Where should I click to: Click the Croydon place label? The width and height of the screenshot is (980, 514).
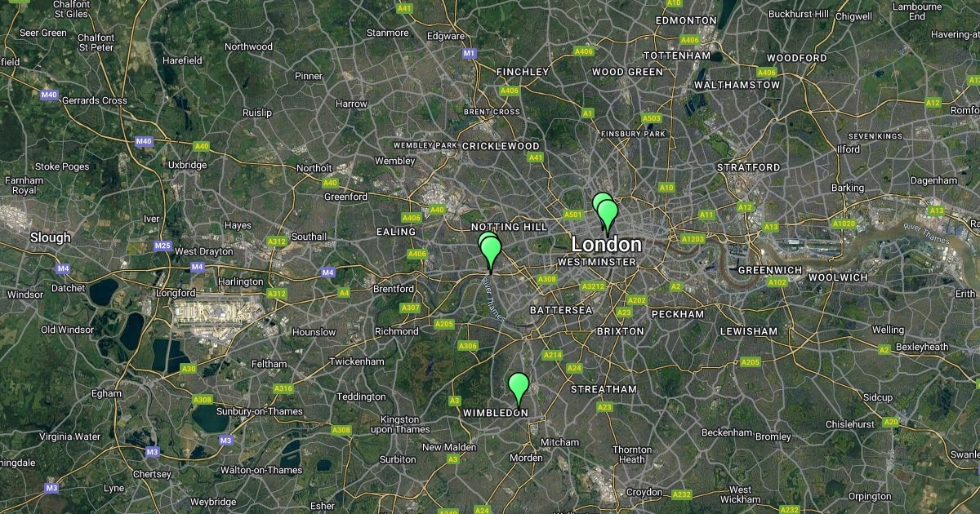tap(644, 492)
